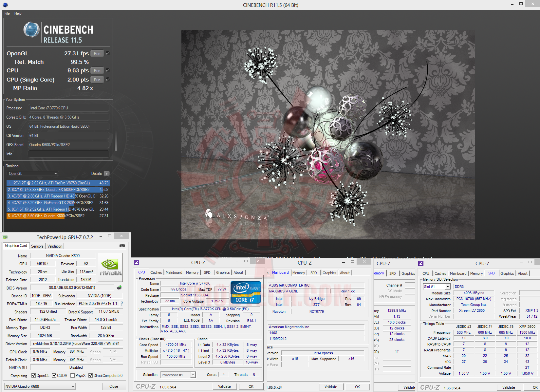Click the "80.07.9B.00.03 (P2012-0501)" BIOS version
Viewport: 540px width, 392px height.
72,288
